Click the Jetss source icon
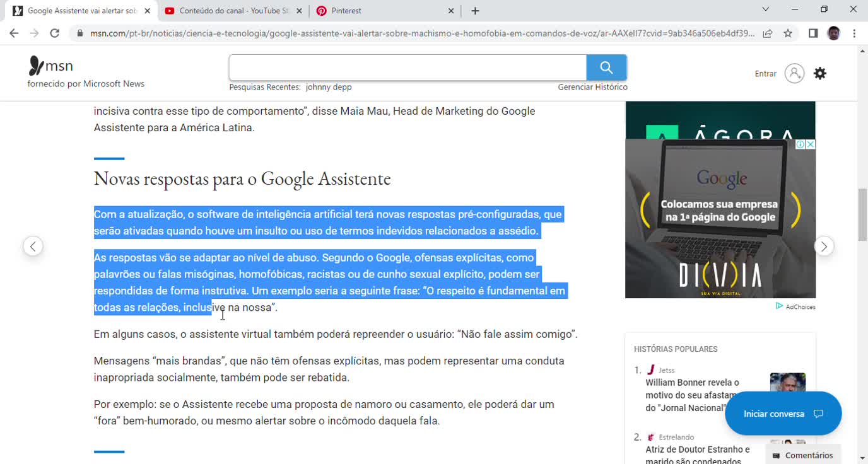The image size is (868, 464). coord(651,370)
